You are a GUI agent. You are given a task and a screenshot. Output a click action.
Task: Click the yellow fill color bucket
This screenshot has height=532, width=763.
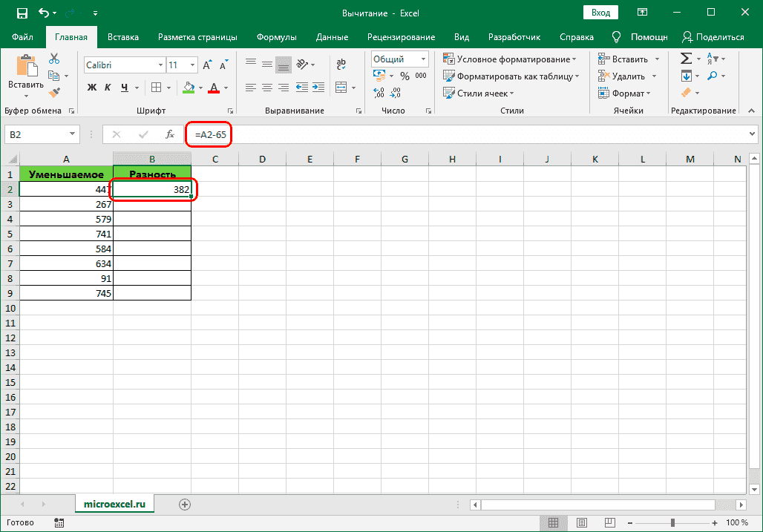pyautogui.click(x=189, y=88)
